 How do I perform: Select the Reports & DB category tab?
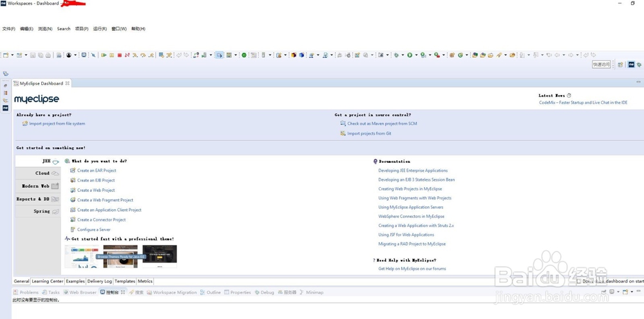tap(38, 199)
